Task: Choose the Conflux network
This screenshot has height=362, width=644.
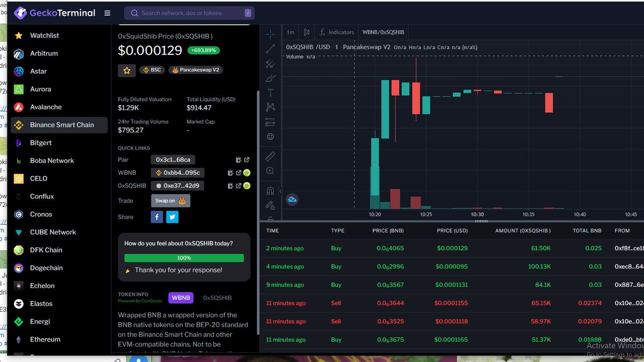Action: [x=42, y=196]
